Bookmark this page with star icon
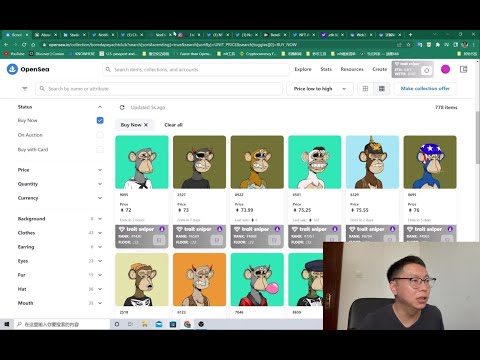This screenshot has width=480, height=360. coord(408,44)
